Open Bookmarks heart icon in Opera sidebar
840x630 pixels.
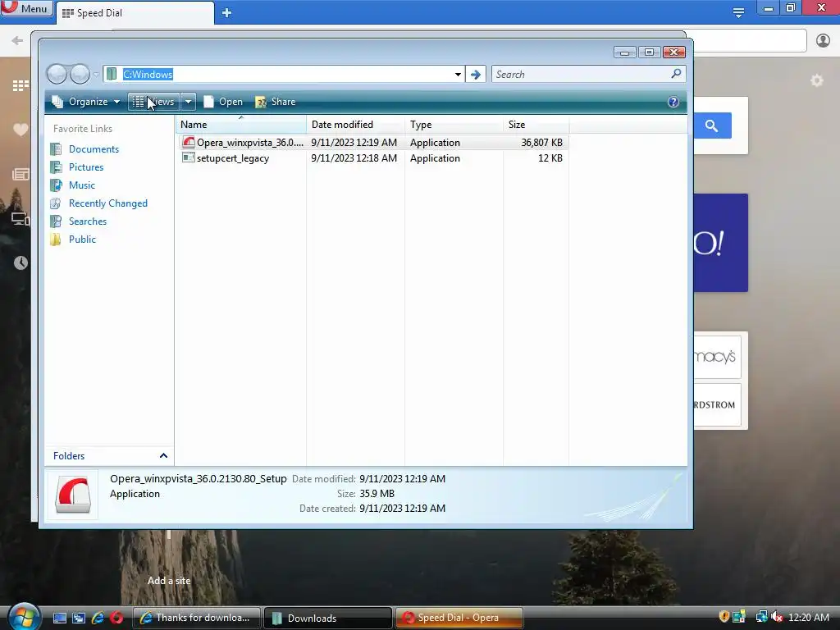click(21, 129)
